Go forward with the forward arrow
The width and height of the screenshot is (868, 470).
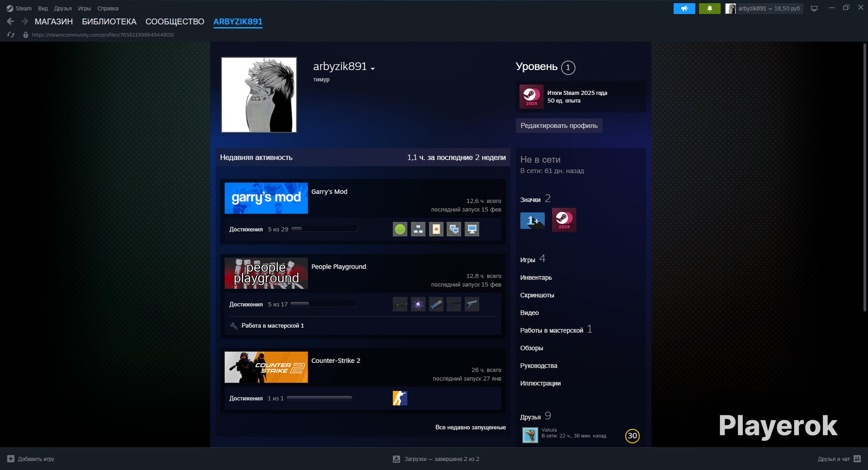pyautogui.click(x=25, y=21)
